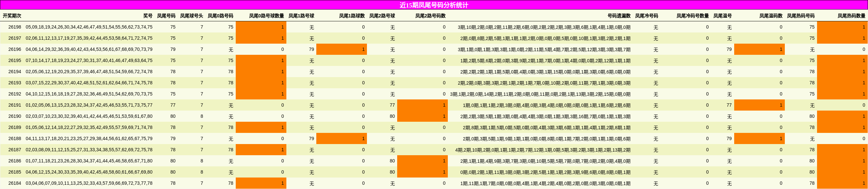Click period number 26184
Image resolution: width=868 pixels, height=189 pixels.
(x=15, y=183)
